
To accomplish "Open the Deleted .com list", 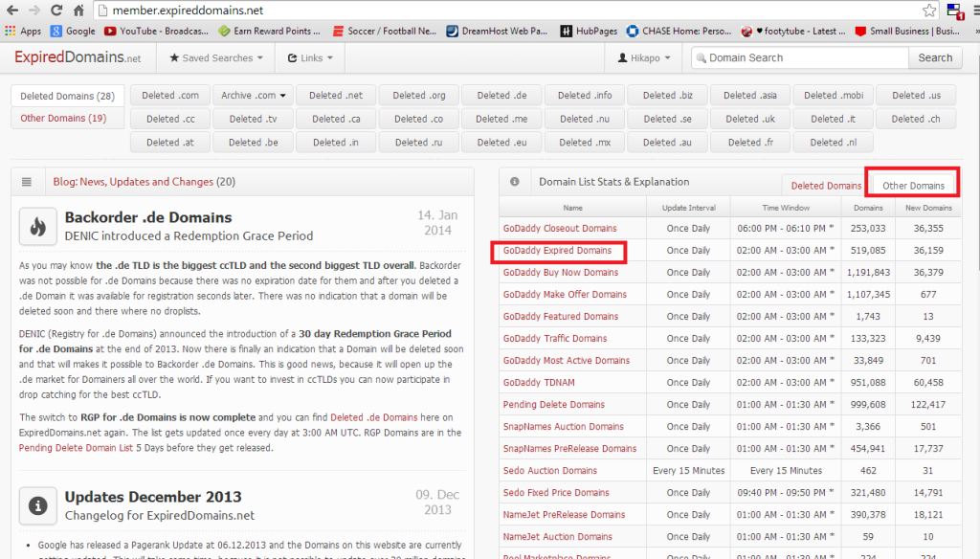I will point(170,96).
